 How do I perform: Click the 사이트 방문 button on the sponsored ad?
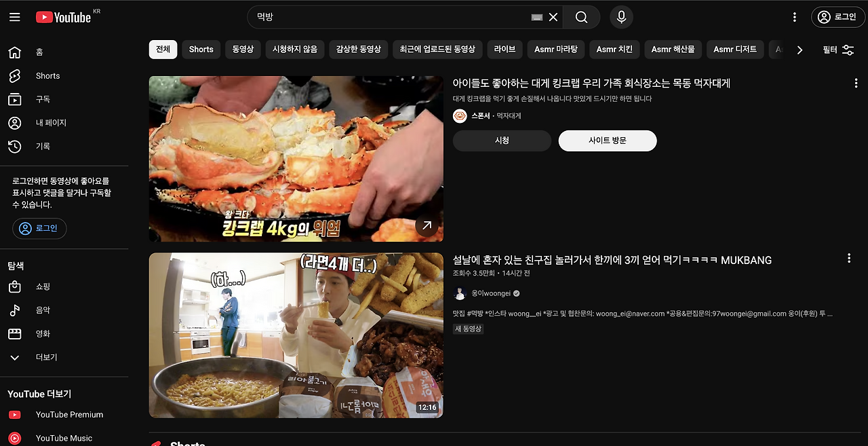click(x=607, y=141)
